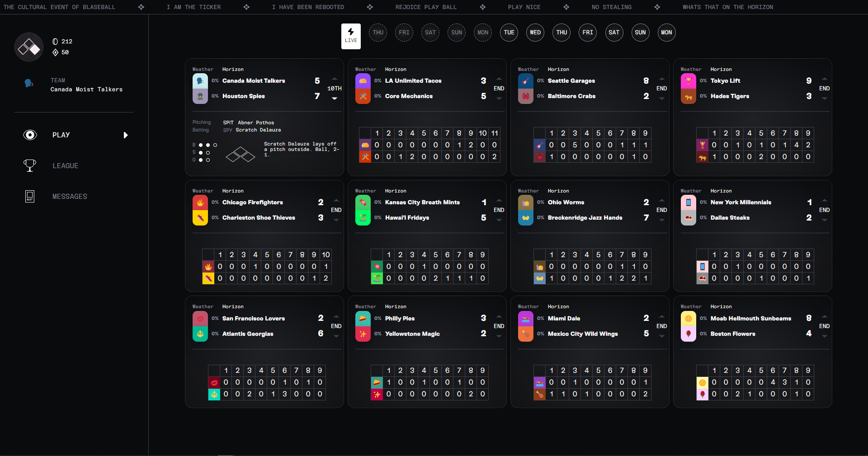Expand the Play menu arrow

[x=126, y=135]
